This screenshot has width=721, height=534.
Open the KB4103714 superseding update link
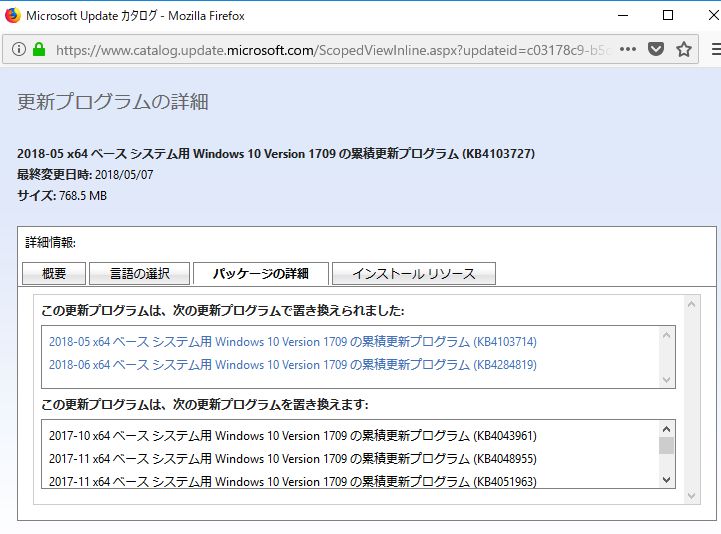point(292,342)
